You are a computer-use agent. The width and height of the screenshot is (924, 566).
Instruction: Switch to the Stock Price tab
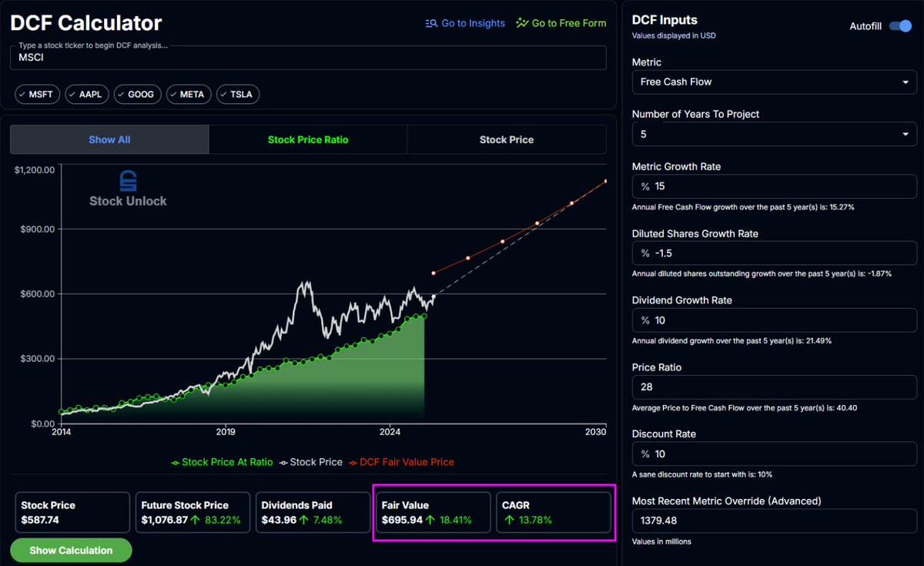507,139
